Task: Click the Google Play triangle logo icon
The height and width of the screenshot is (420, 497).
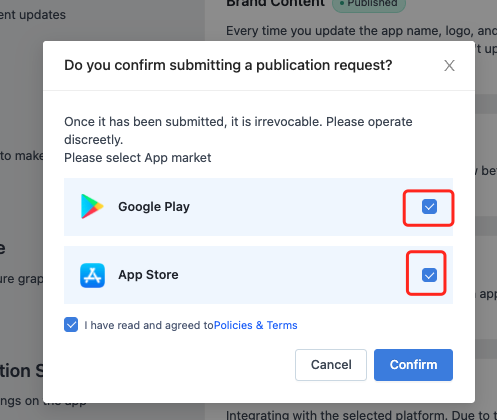Action: (92, 206)
